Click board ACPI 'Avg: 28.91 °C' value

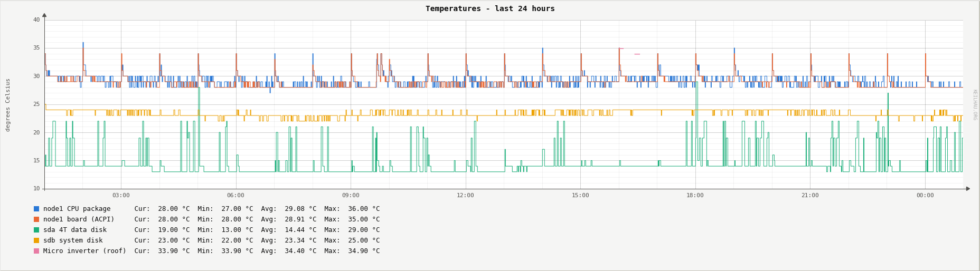(x=289, y=219)
